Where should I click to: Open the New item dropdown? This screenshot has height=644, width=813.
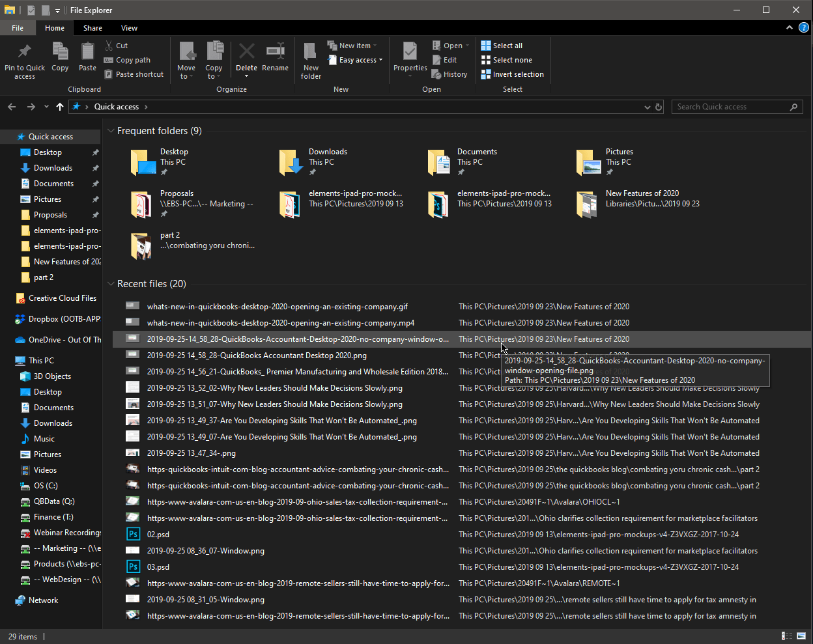coord(352,46)
